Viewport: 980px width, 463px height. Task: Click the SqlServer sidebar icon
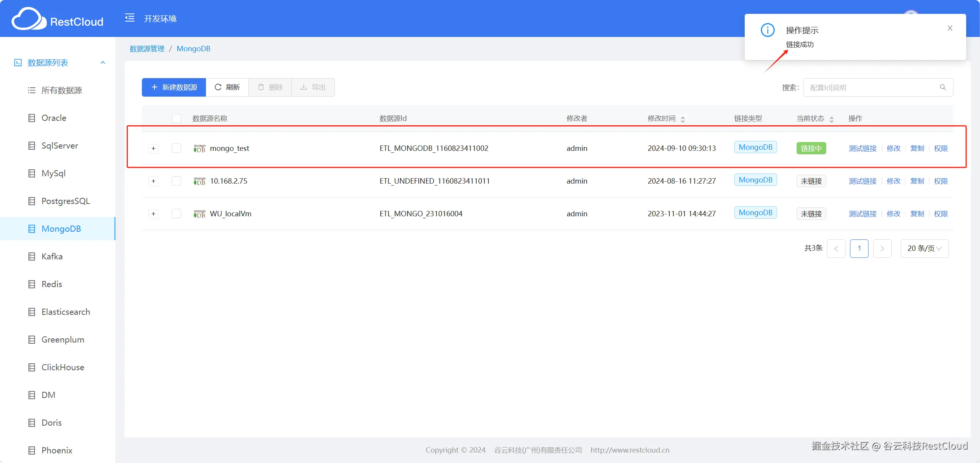[32, 145]
